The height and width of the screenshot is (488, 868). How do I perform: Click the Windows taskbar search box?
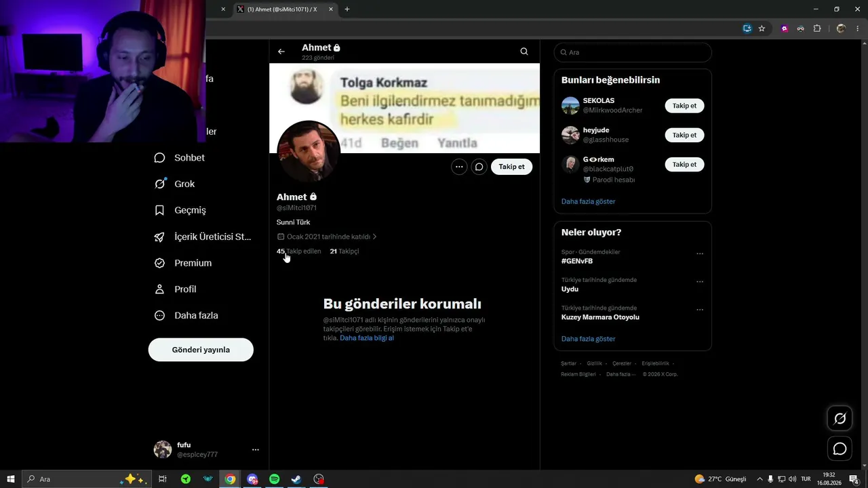[x=87, y=479]
